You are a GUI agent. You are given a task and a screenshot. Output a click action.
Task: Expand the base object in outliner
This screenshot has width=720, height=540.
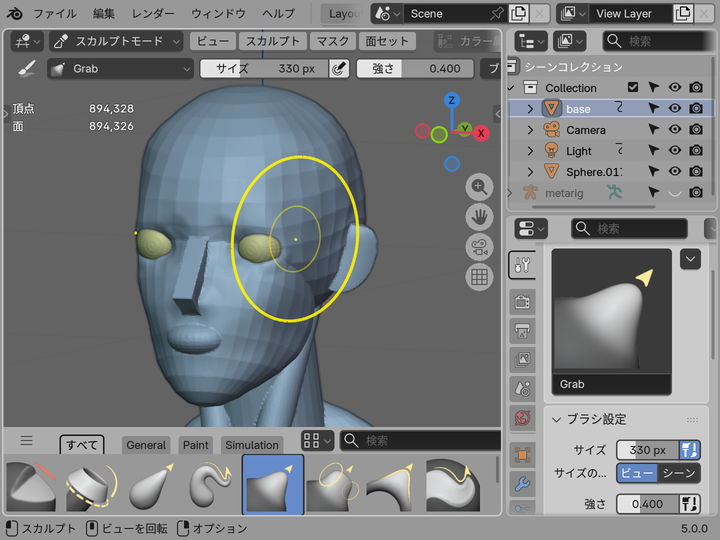530,109
